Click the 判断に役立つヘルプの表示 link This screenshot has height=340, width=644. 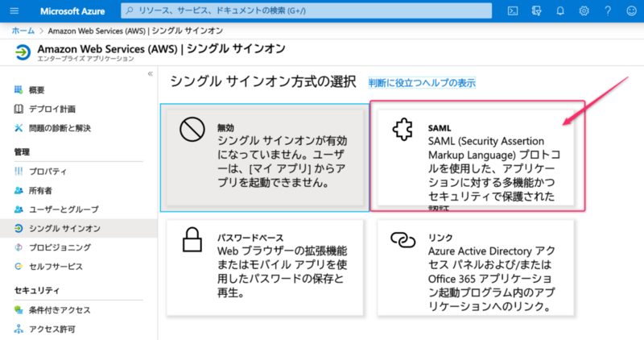point(422,83)
